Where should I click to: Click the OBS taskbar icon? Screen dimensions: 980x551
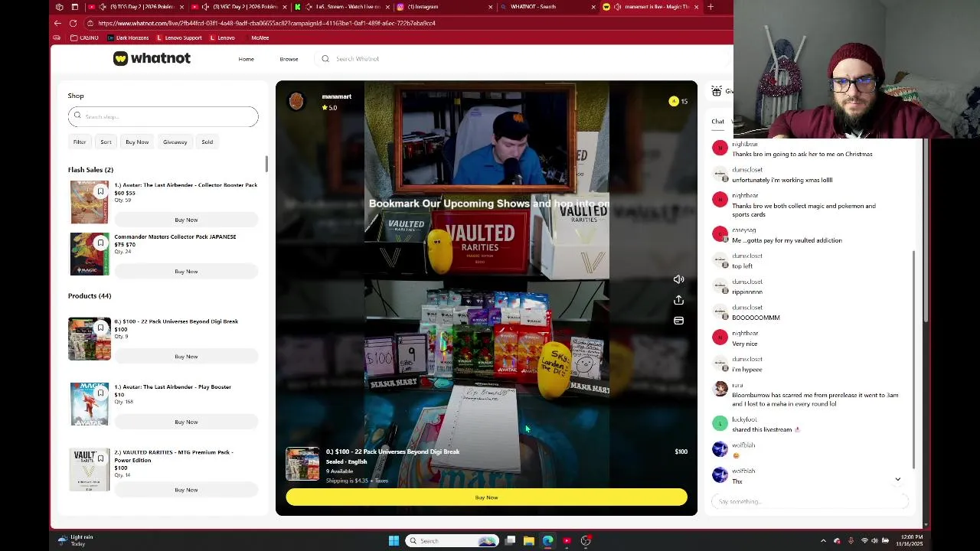pyautogui.click(x=586, y=541)
